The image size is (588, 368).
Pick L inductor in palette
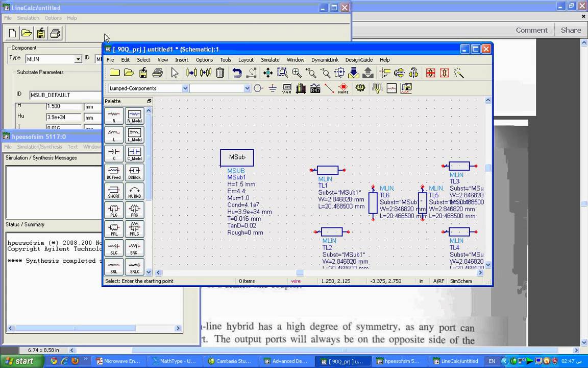(114, 134)
